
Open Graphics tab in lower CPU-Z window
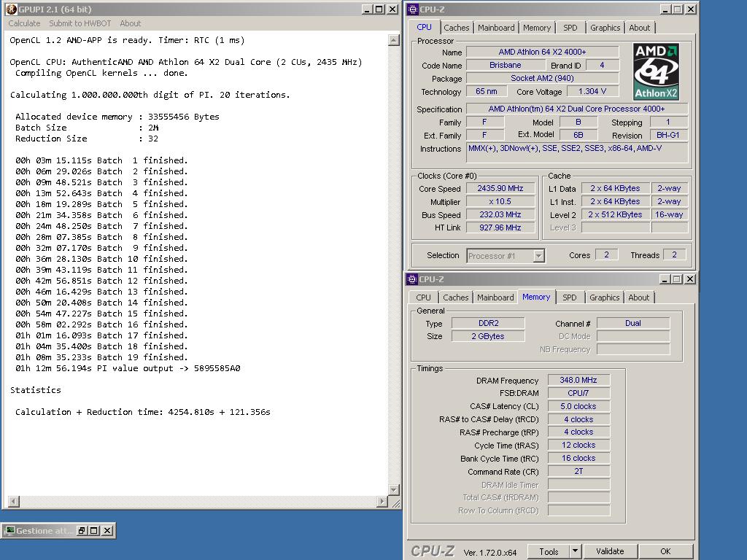(x=605, y=297)
